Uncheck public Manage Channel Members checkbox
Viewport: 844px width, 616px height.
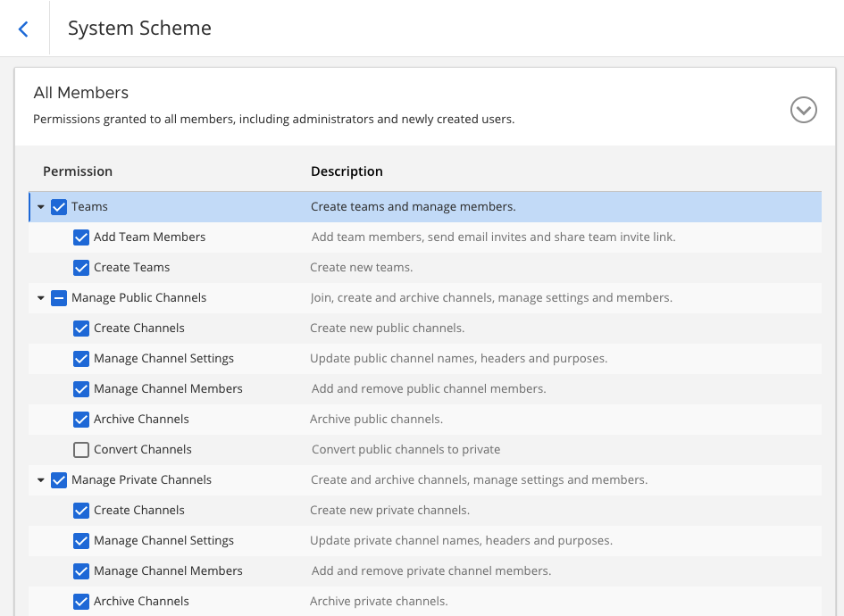[81, 389]
